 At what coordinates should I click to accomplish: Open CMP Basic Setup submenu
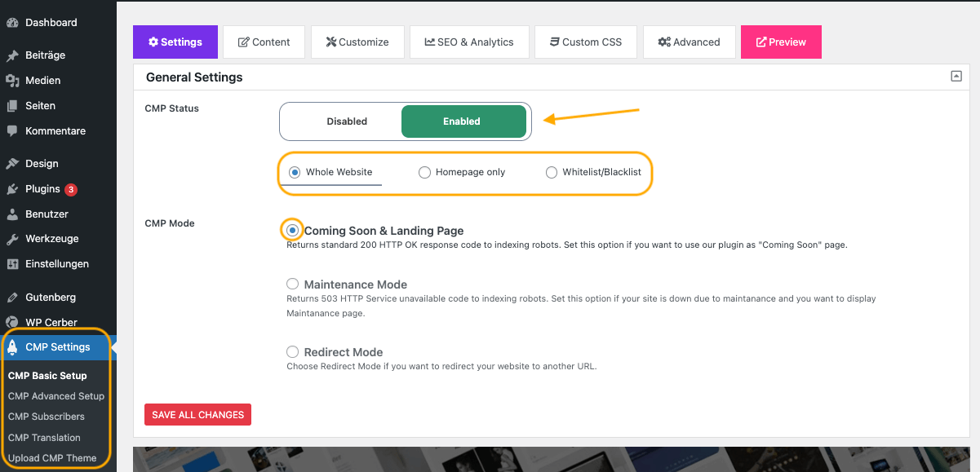(x=47, y=376)
